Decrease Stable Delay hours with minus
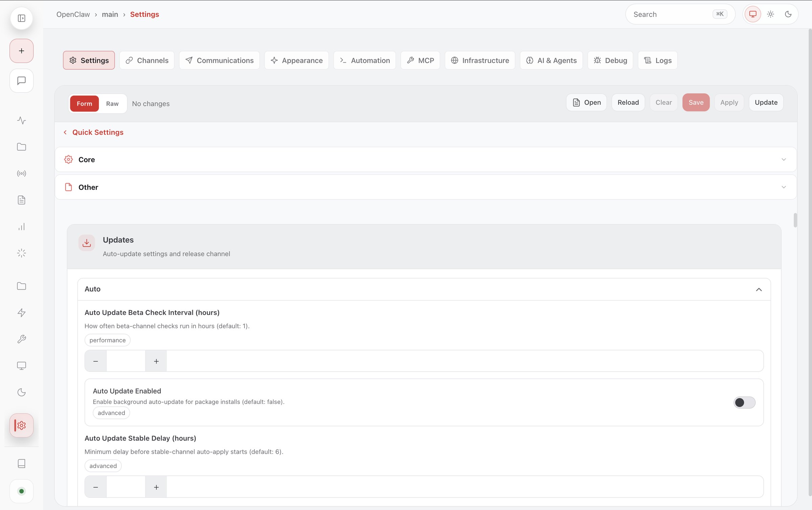 click(95, 487)
